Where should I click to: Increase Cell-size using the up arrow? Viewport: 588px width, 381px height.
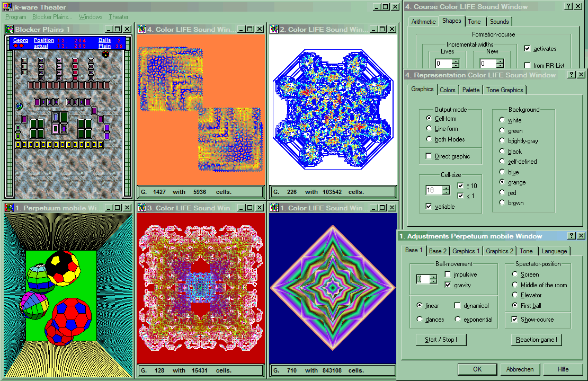point(446,187)
